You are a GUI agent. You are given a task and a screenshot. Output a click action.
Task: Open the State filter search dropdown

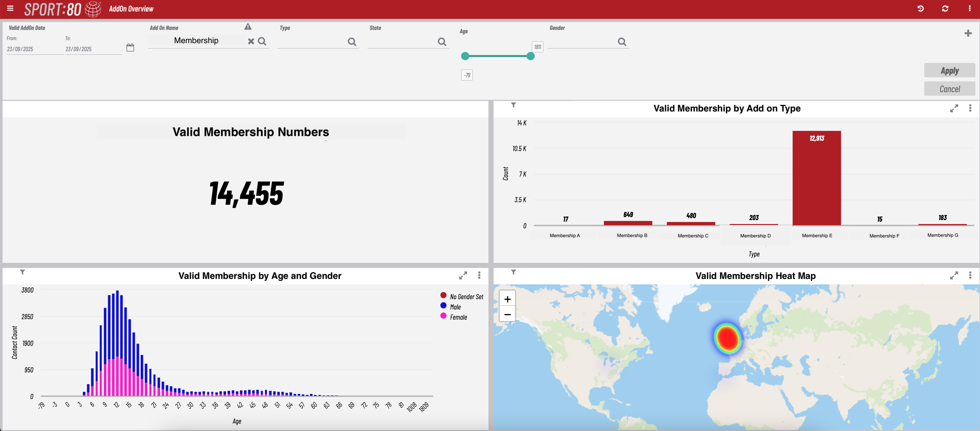click(442, 42)
